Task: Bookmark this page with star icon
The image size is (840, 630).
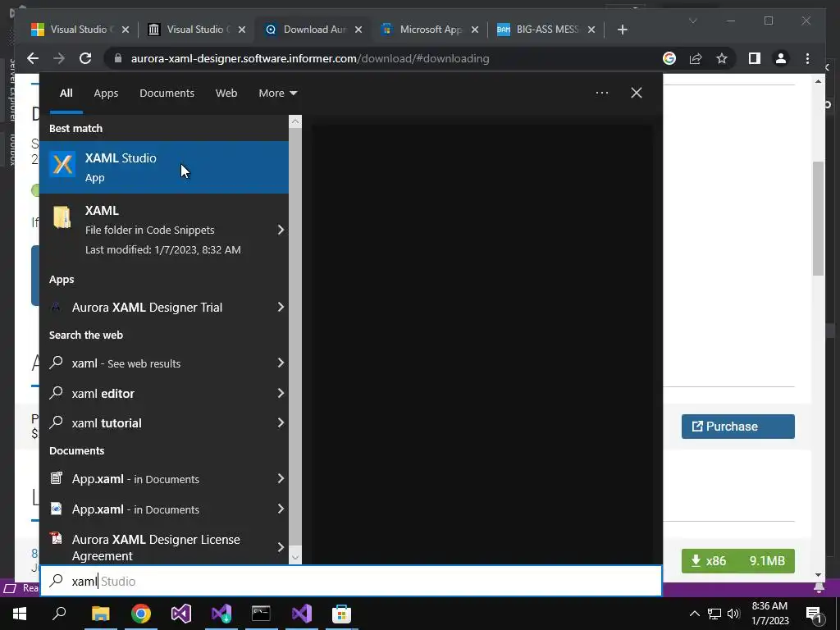Action: tap(722, 58)
